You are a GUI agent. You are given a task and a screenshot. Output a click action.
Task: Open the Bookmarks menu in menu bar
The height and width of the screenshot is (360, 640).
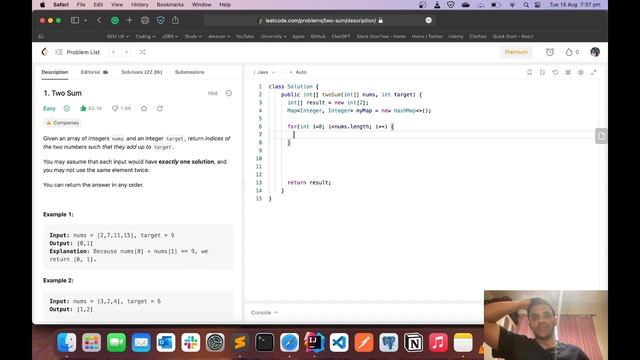(170, 4)
